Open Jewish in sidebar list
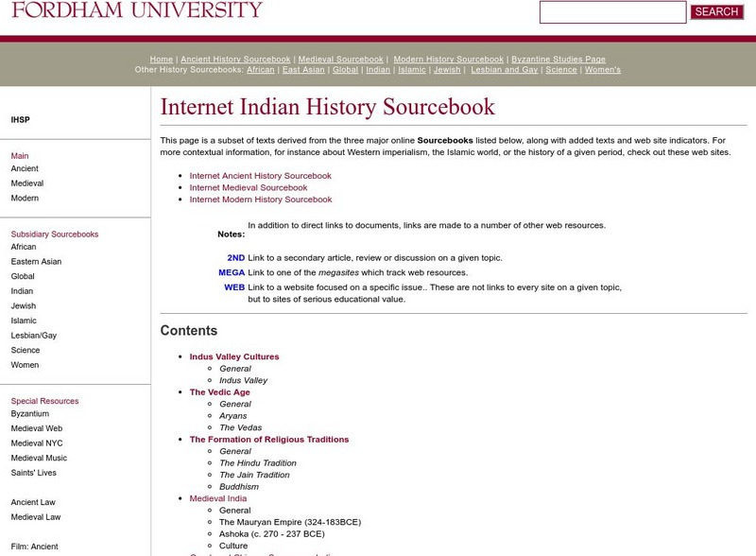Screen dimensions: 756x556 [24, 305]
